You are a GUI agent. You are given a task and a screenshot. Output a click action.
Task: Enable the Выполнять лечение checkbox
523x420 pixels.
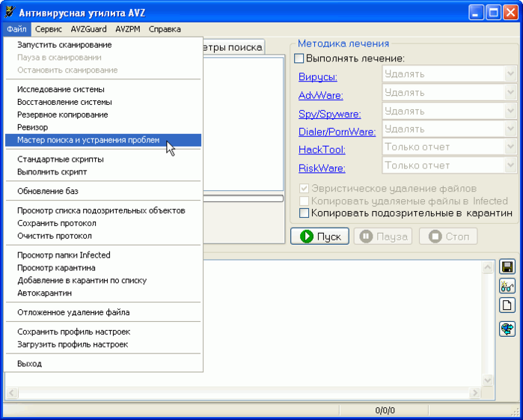click(299, 58)
